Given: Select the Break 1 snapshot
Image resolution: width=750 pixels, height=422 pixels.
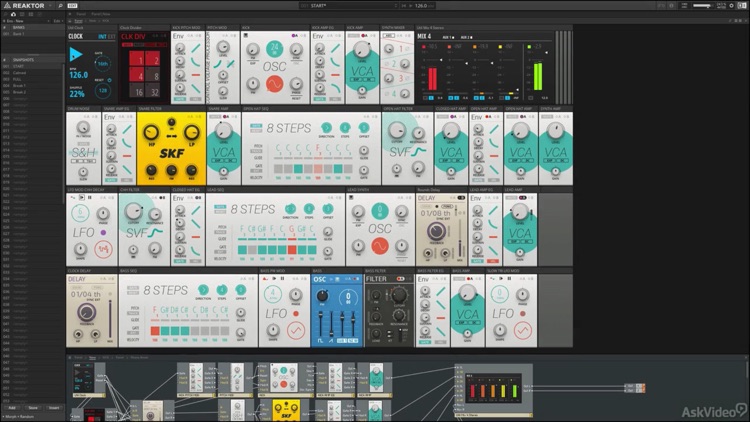Looking at the screenshot, I should [x=33, y=86].
